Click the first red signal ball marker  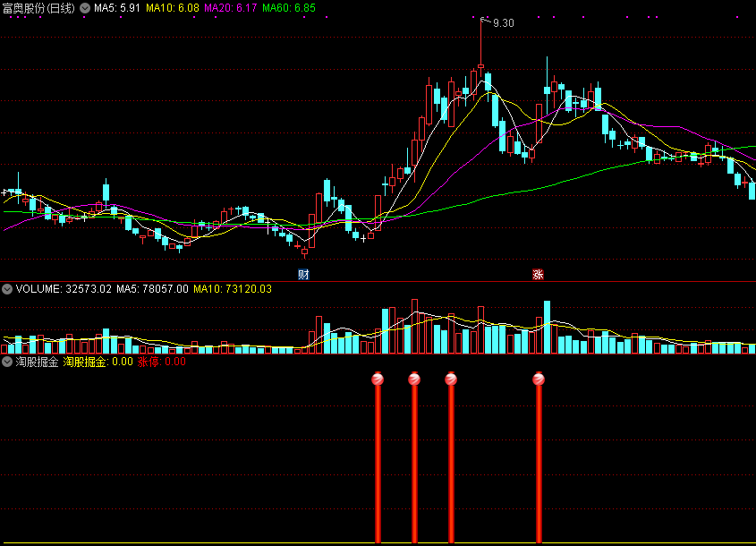pyautogui.click(x=378, y=380)
